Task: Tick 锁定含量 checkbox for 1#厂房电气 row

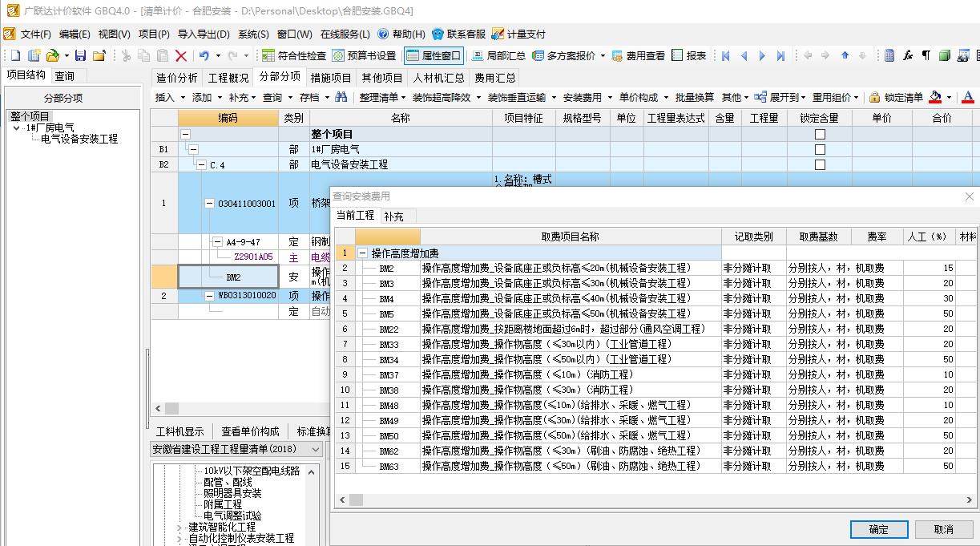Action: 820,149
